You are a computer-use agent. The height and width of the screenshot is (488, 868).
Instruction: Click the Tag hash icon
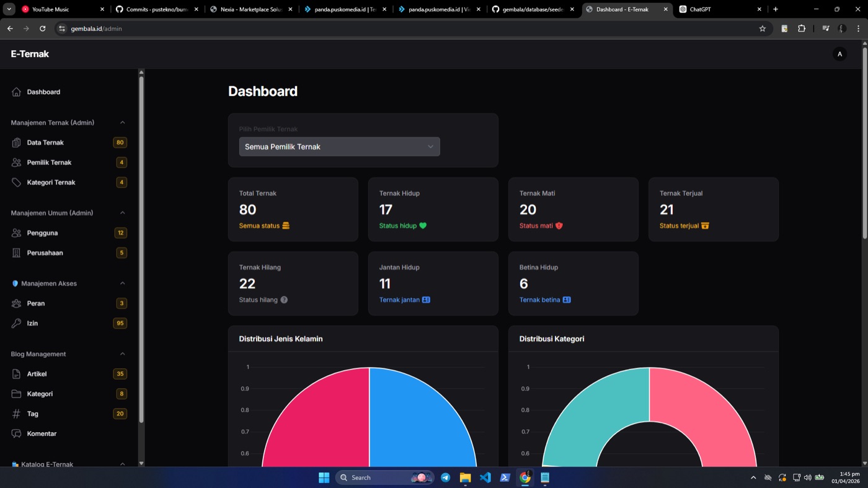click(x=16, y=414)
